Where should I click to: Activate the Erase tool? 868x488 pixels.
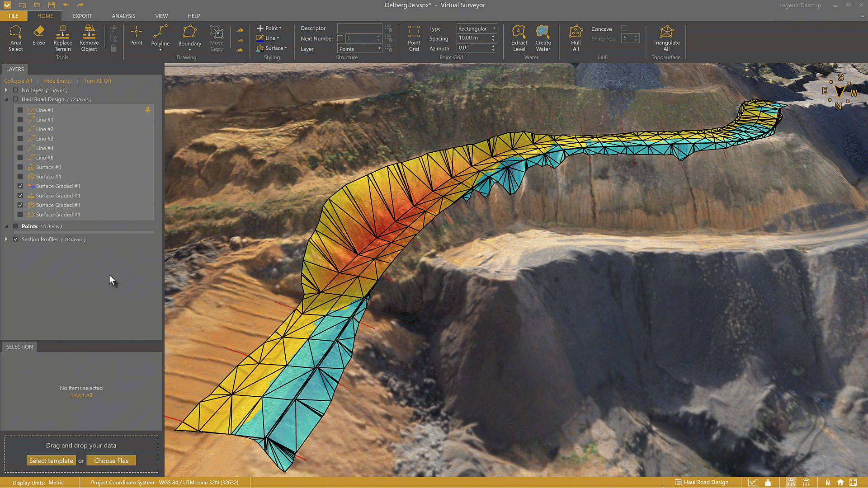click(x=38, y=35)
